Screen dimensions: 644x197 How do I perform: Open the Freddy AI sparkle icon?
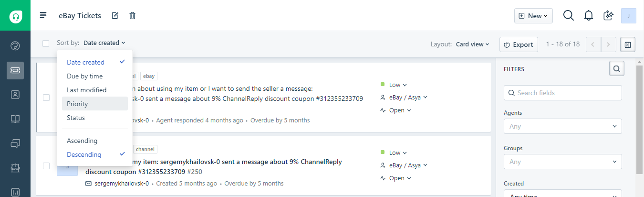coord(608,16)
